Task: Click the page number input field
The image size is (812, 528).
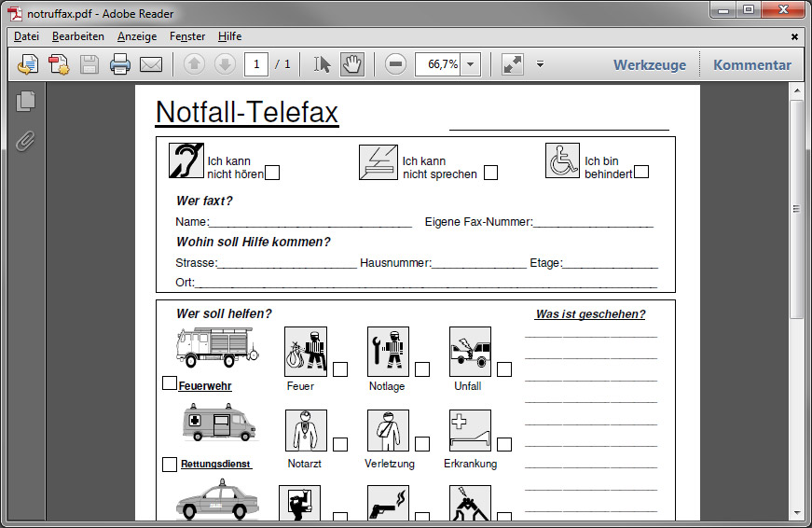Action: (256, 64)
